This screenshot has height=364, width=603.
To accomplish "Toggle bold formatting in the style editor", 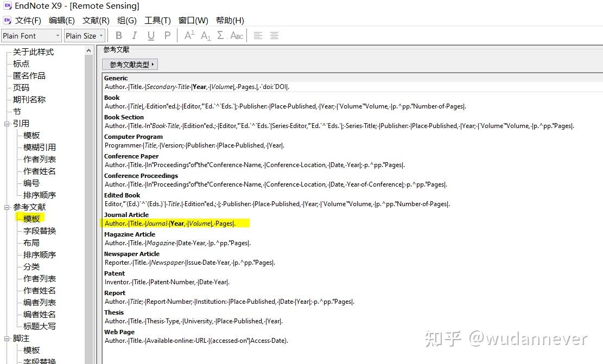I will click(119, 35).
